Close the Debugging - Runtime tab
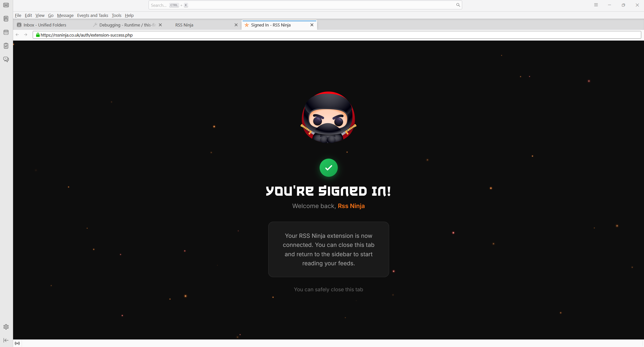Image resolution: width=644 pixels, height=347 pixels. coord(160,25)
